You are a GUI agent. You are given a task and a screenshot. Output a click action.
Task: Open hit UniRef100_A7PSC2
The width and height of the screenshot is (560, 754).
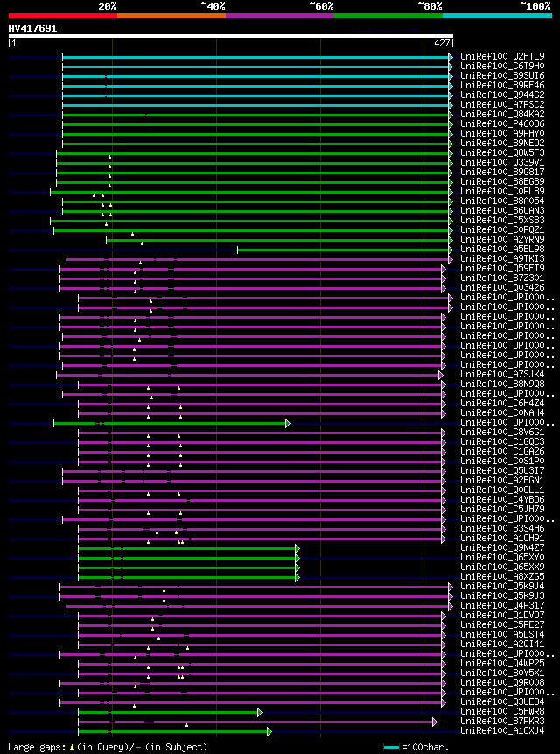click(502, 105)
